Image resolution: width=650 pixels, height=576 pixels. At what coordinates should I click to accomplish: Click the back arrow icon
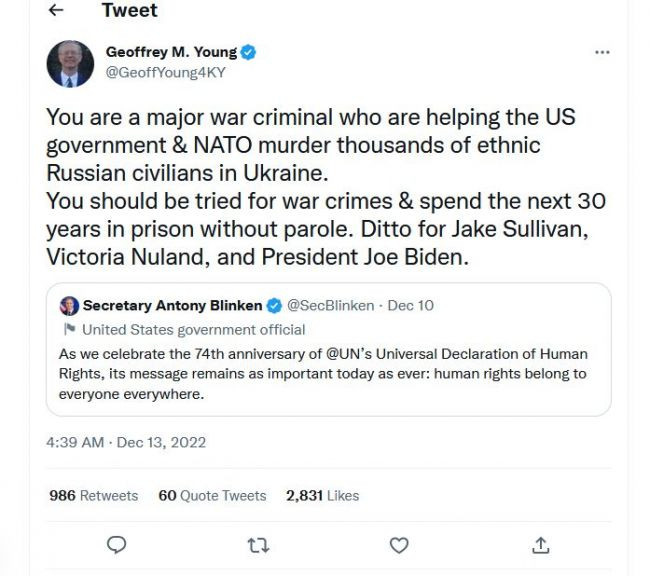coord(56,11)
